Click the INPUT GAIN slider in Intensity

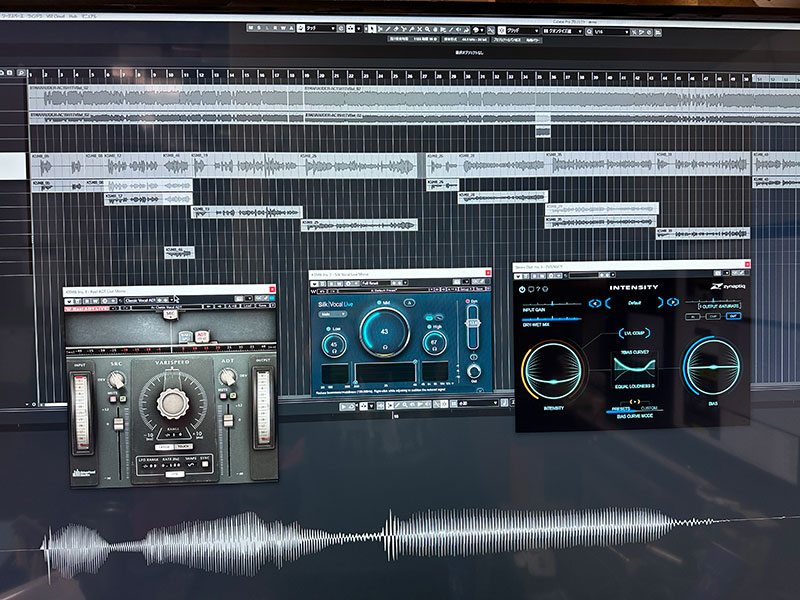tap(552, 304)
